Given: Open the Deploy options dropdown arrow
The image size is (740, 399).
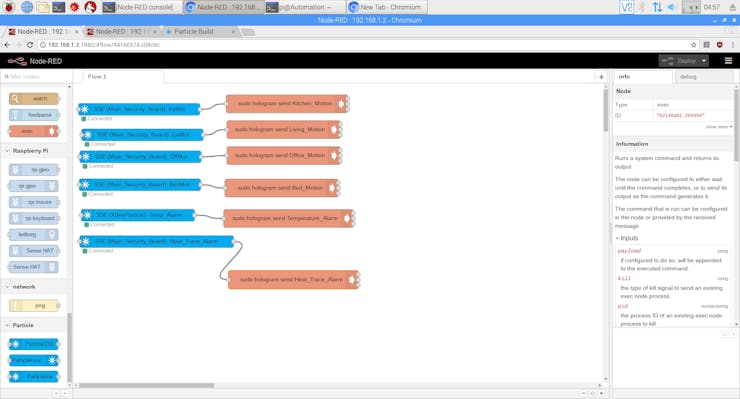Looking at the screenshot, I should (x=704, y=61).
